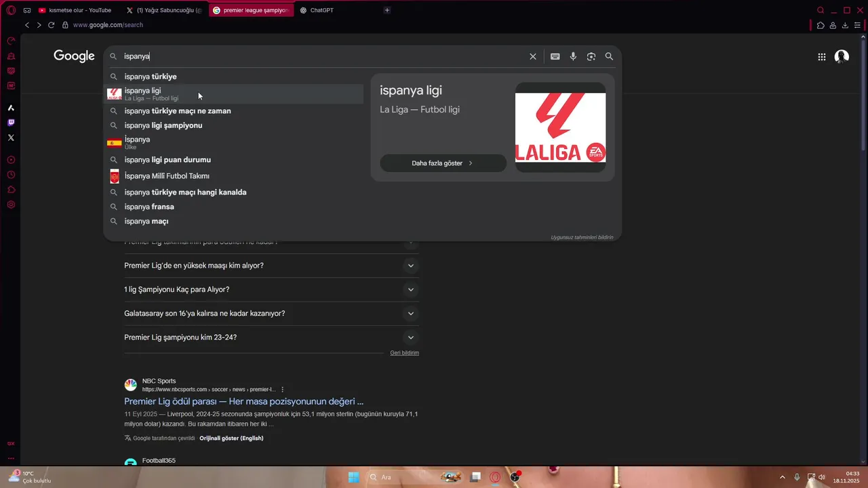Screen dimensions: 868x488
Task: Choose suggestion 'ispanya ligi' La Liga
Action: [235, 94]
